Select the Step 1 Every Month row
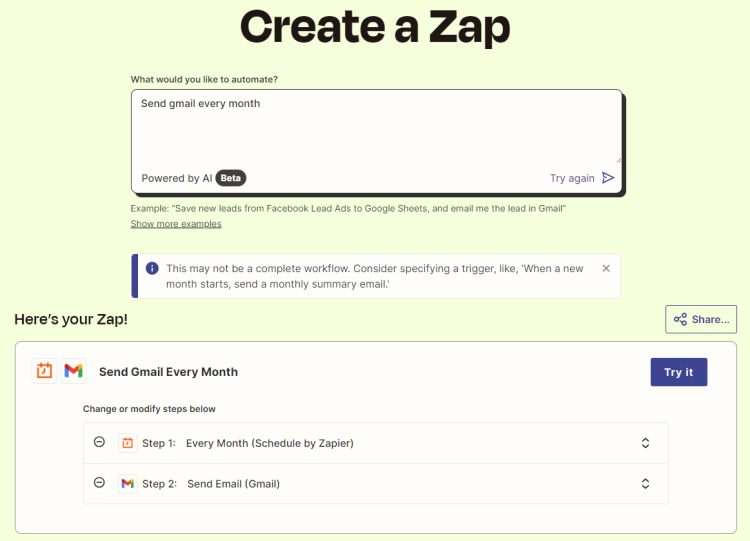The width and height of the screenshot is (750, 541). [x=375, y=443]
